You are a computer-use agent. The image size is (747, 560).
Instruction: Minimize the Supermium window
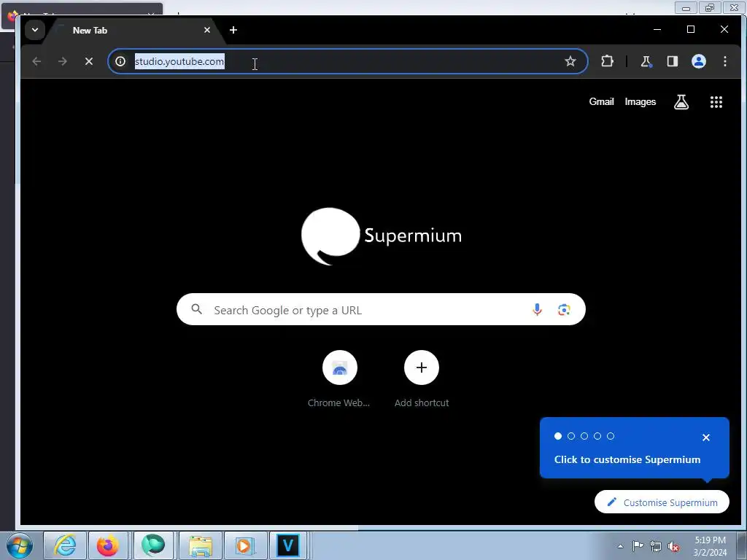tap(657, 29)
